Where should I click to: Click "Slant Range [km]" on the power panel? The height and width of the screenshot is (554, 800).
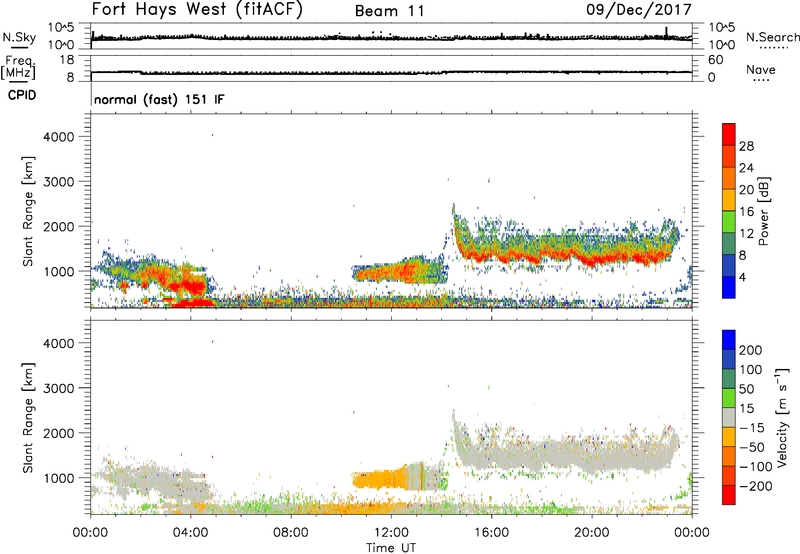[x=28, y=211]
